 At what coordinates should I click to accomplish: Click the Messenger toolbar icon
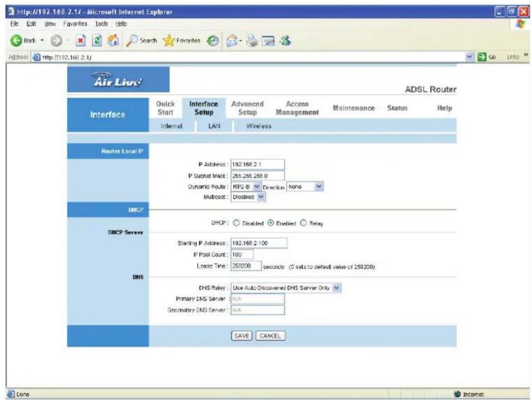pos(285,41)
